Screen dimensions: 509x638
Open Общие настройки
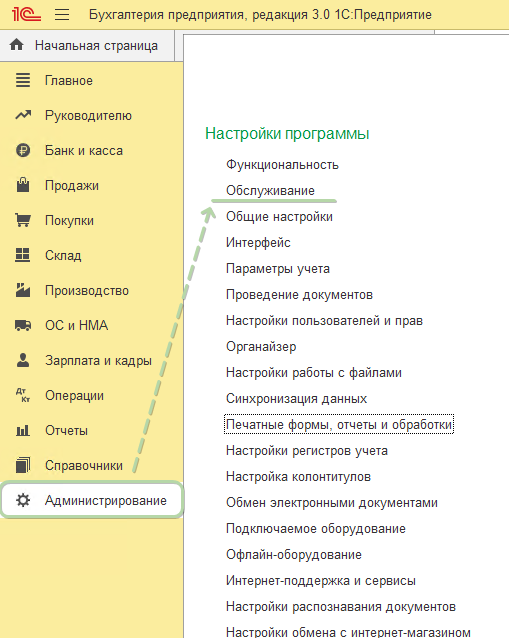point(279,216)
